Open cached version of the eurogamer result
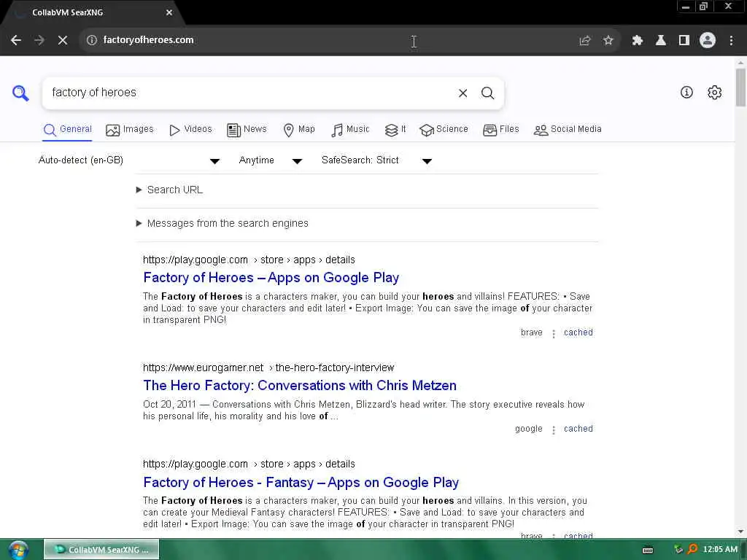747x560 pixels. (x=578, y=429)
